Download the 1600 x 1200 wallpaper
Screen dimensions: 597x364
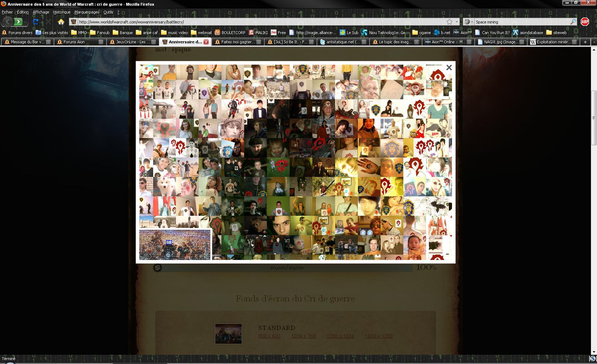click(x=379, y=336)
